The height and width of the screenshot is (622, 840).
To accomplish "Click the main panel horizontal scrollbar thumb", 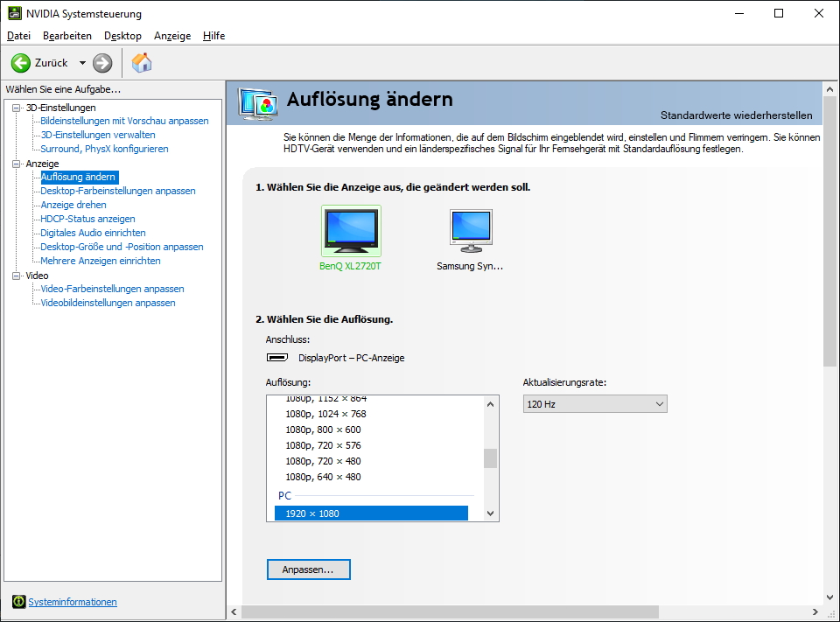I will (x=450, y=612).
